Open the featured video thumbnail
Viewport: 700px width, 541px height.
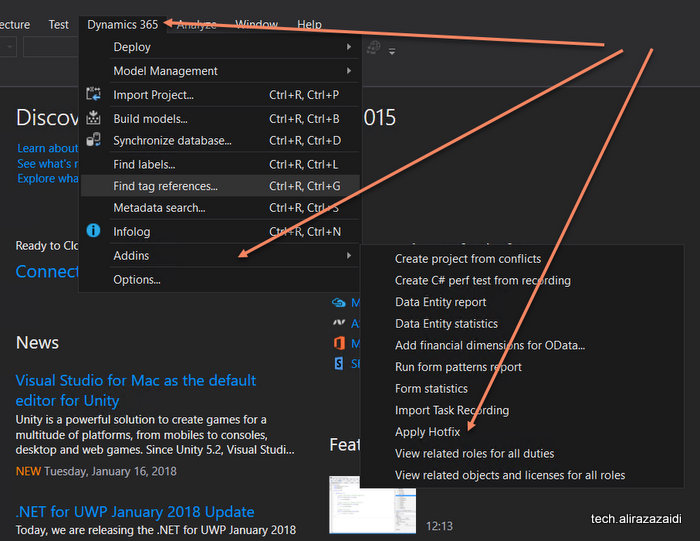372,504
